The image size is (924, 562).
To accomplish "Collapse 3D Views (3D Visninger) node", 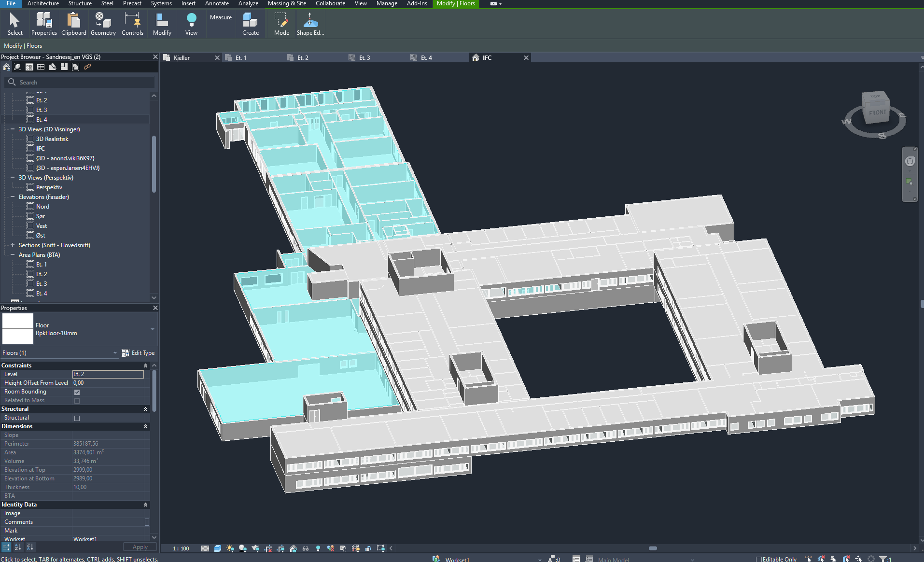I will (x=13, y=129).
